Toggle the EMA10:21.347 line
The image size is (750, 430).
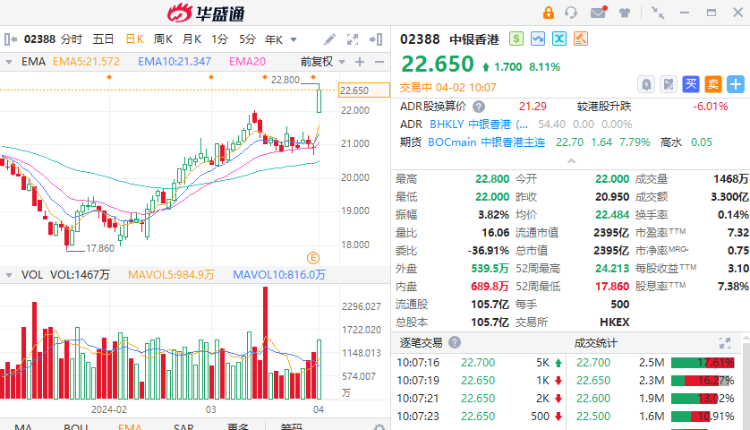point(174,62)
